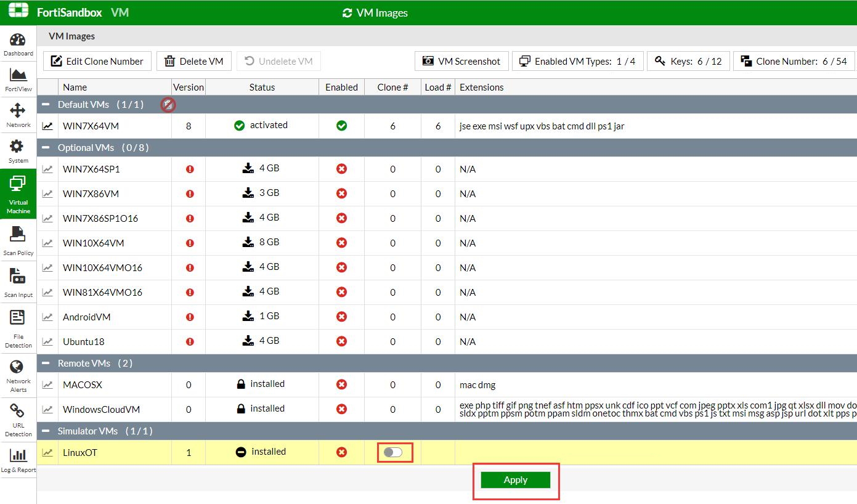The image size is (857, 504).
Task: Open the System gear section
Action: tap(18, 151)
